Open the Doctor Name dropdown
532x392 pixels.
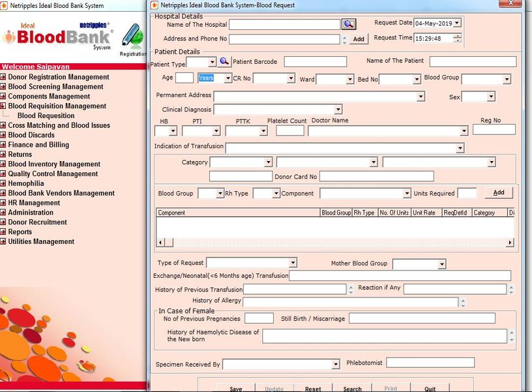[x=464, y=131]
